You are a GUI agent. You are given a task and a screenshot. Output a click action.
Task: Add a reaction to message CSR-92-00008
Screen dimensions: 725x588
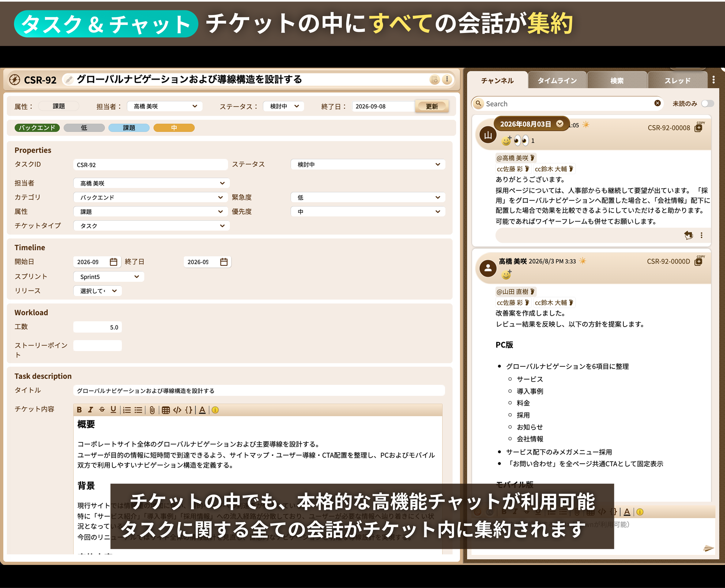tap(507, 140)
